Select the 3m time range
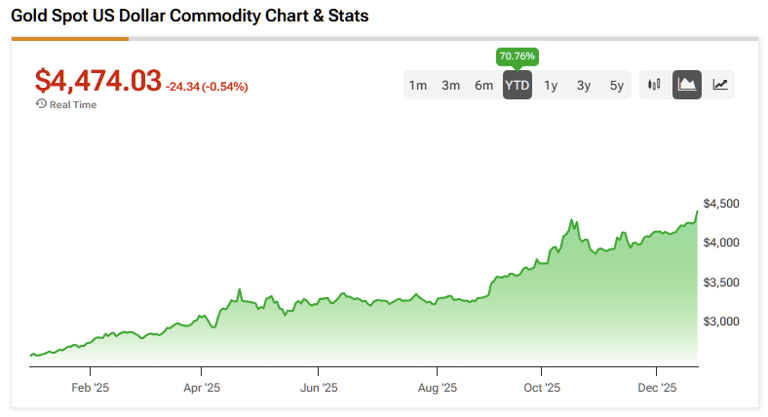Image resolution: width=768 pixels, height=417 pixels. [x=451, y=85]
